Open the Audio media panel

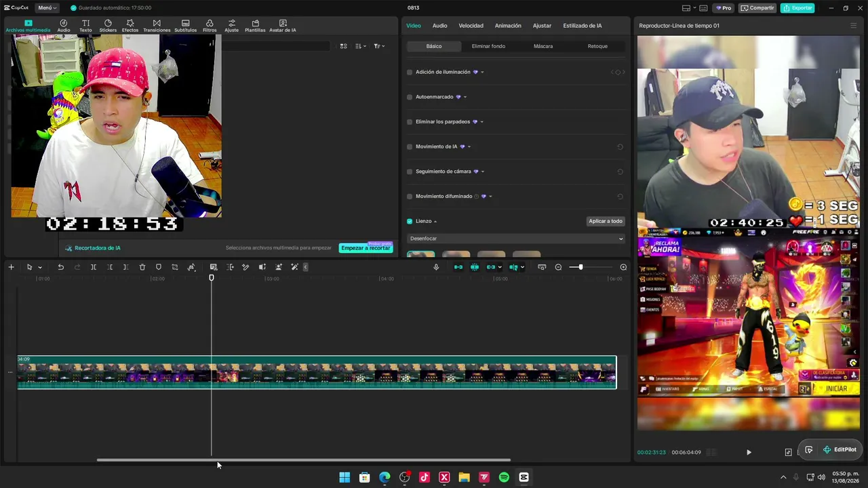64,26
